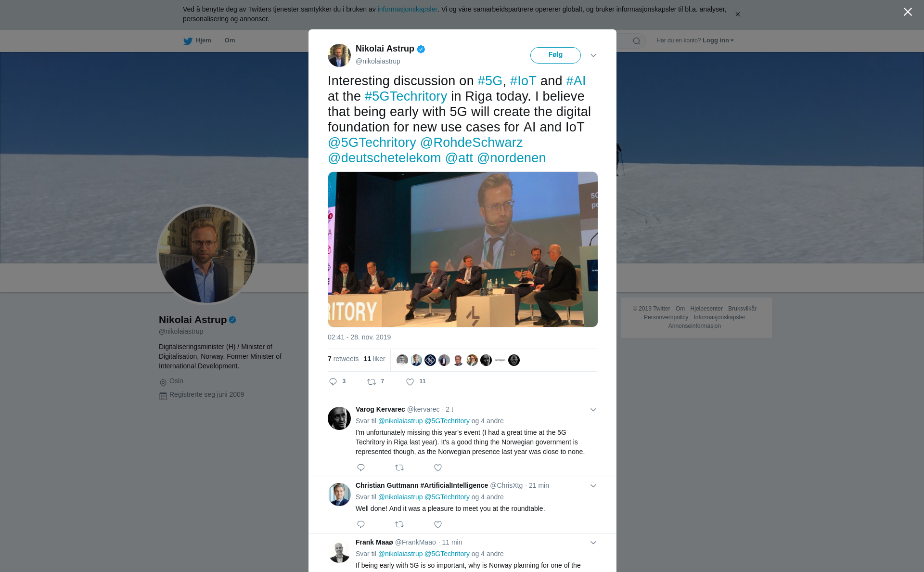Open the conference panel photo in the tweet

click(463, 249)
